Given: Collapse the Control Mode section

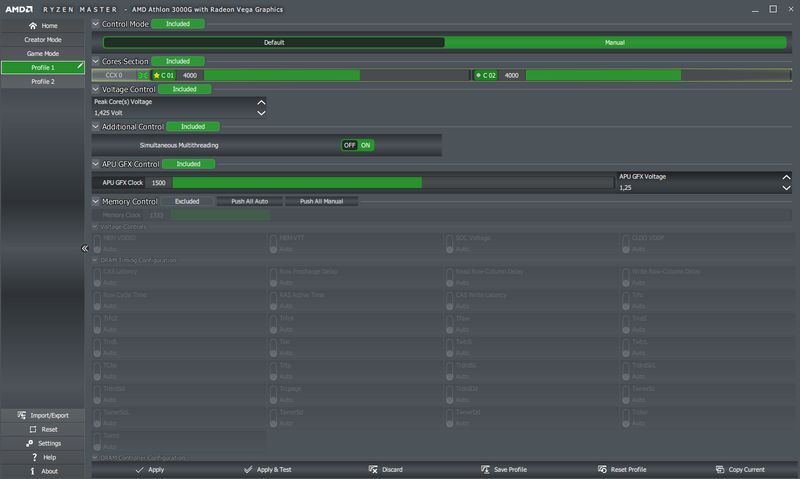Looking at the screenshot, I should [x=95, y=23].
